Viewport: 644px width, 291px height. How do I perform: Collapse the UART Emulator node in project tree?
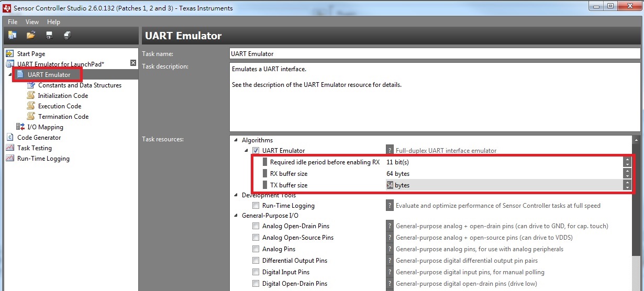click(x=10, y=75)
